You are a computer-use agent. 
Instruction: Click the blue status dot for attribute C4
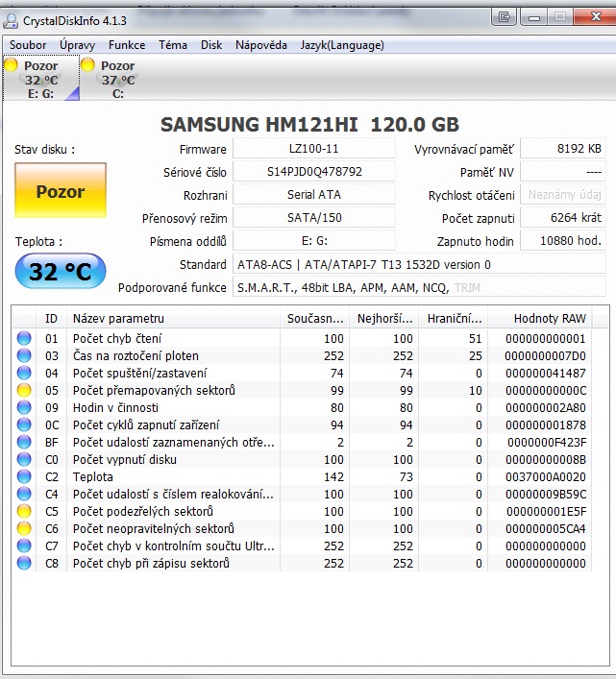[24, 494]
